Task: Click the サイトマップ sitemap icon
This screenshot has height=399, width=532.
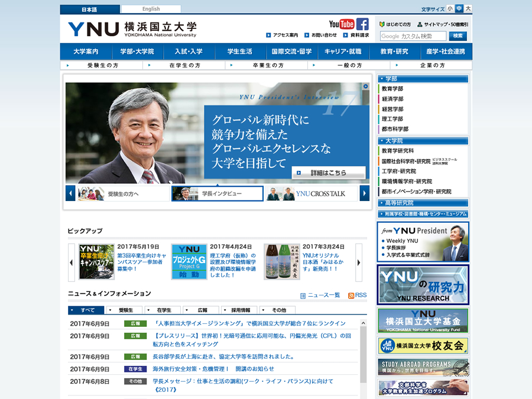Action: pos(420,24)
